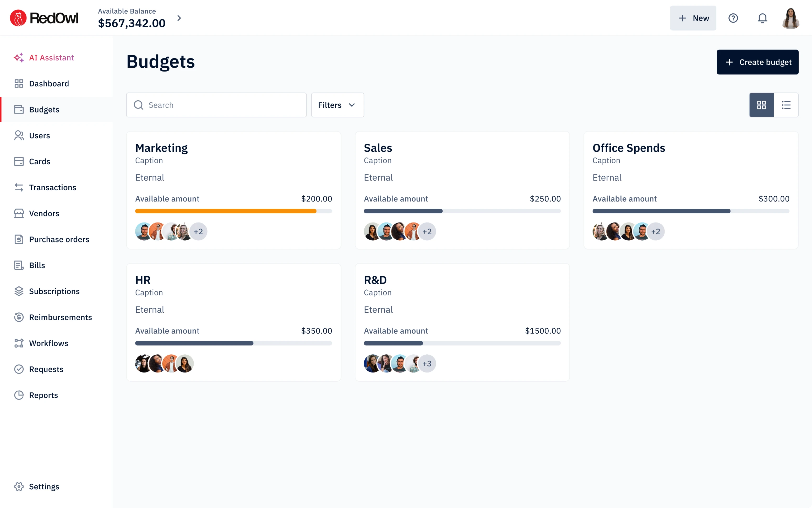
Task: Click the Create budget button
Action: tap(757, 62)
